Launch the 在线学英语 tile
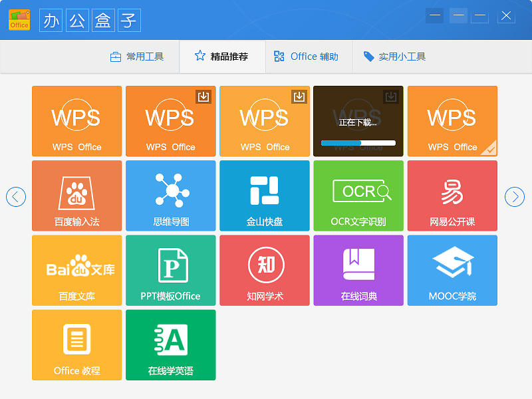 click(171, 344)
